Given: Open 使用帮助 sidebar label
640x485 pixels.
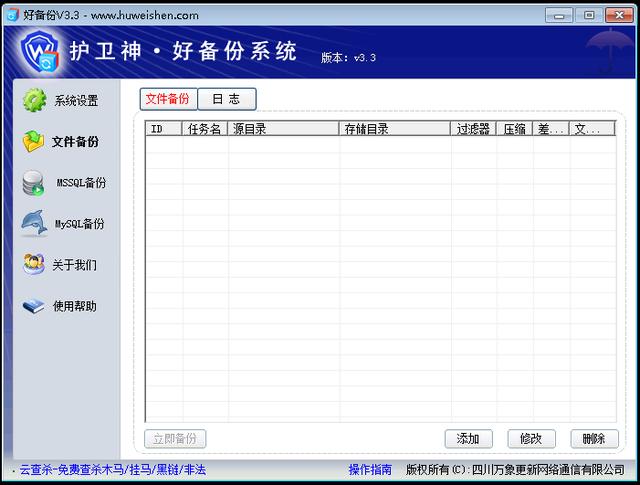Looking at the screenshot, I should pos(75,306).
